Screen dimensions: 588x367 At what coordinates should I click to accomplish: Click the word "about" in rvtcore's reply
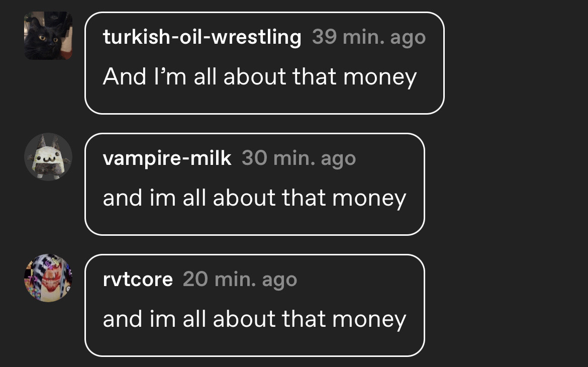point(245,319)
